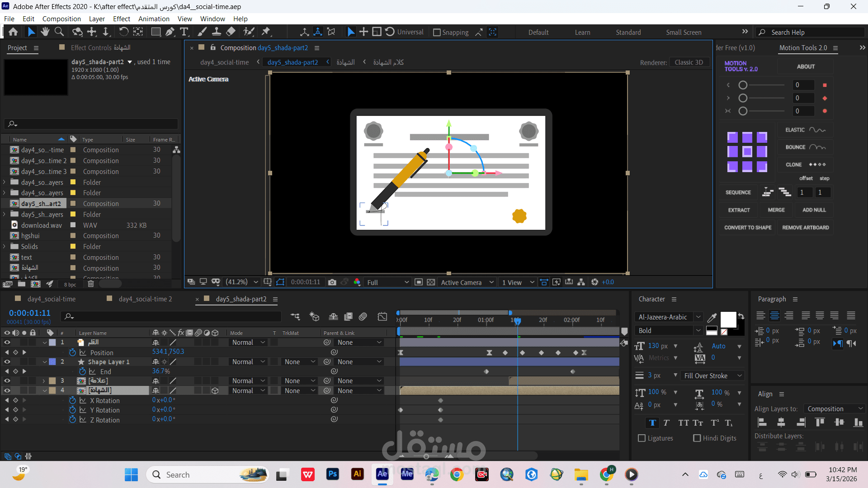Select the Zoom tool magnifier
The image size is (868, 488).
pos(59,32)
